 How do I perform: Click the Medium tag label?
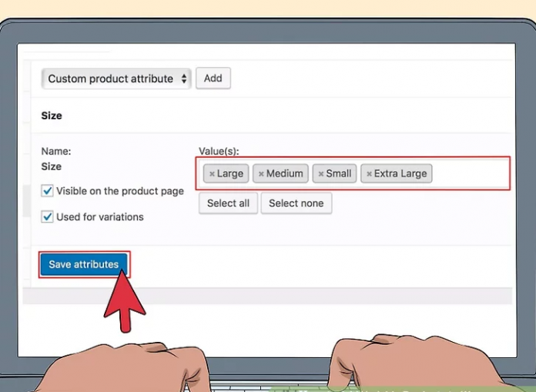click(x=285, y=173)
